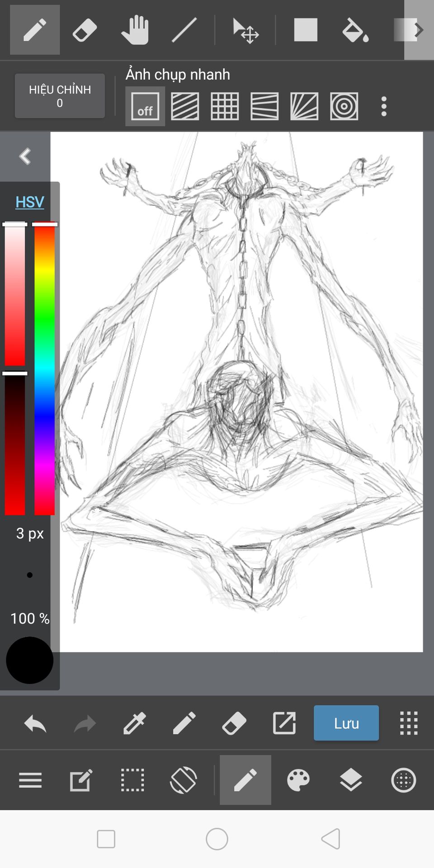Image resolution: width=434 pixels, height=868 pixels.
Task: Tap the brush size preview dot
Action: tap(30, 575)
